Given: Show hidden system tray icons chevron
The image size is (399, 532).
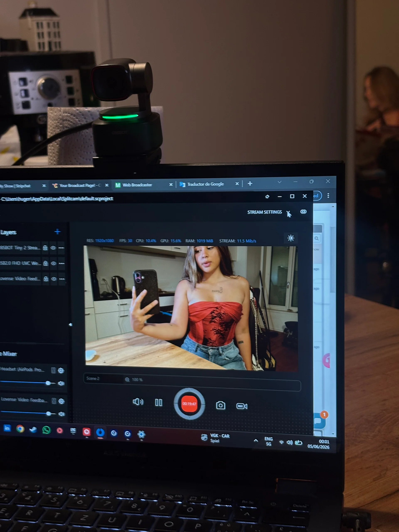Looking at the screenshot, I should pos(256,440).
